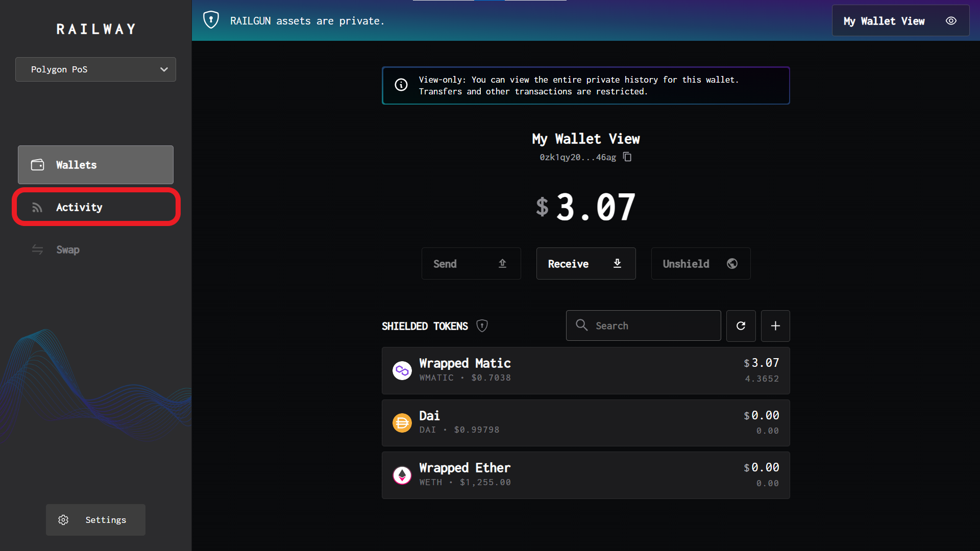Copy the 0zk wallet address
Screen dimensions: 980x551
point(627,157)
